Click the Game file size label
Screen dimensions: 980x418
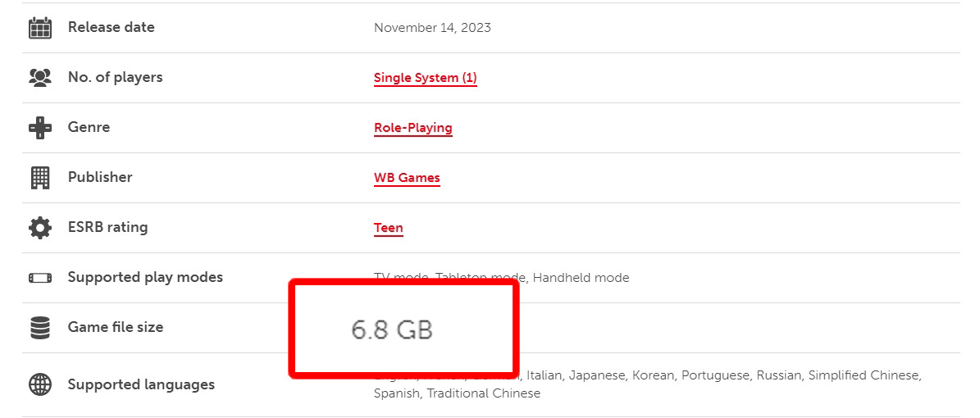coord(116,327)
